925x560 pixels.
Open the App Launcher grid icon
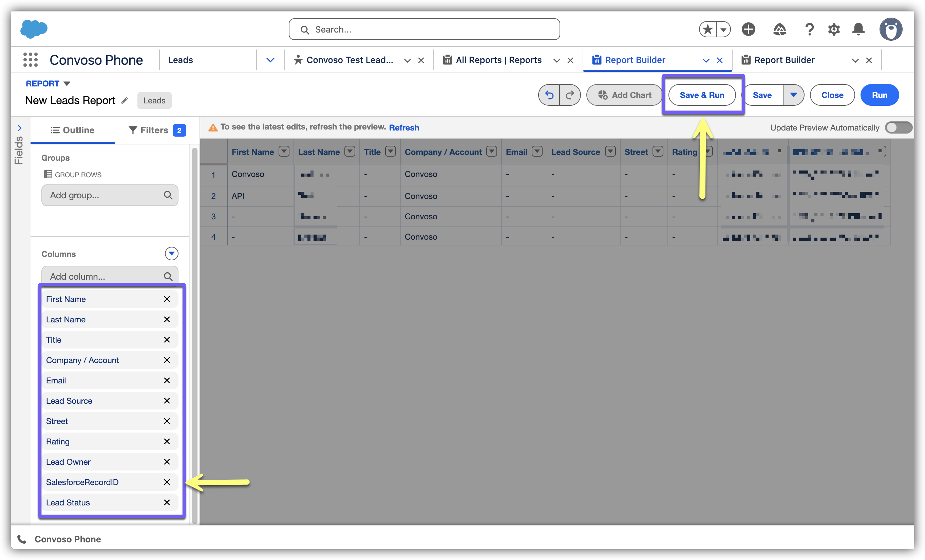click(31, 60)
